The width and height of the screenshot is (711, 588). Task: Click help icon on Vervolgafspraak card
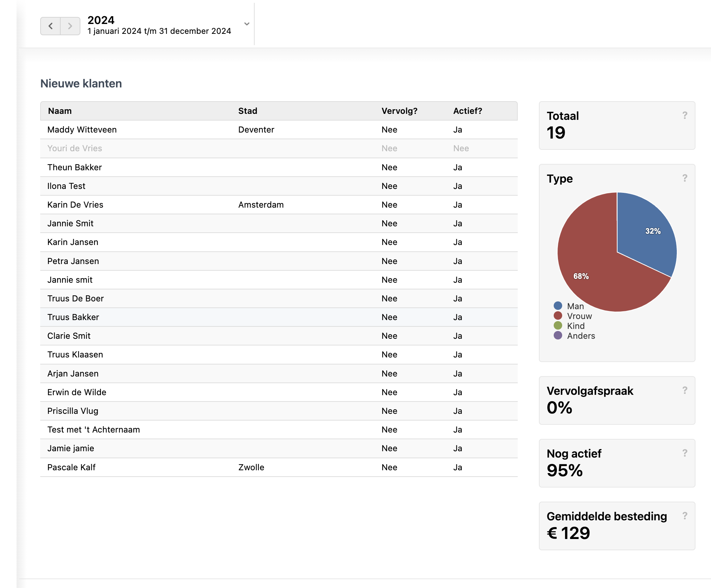tap(685, 390)
